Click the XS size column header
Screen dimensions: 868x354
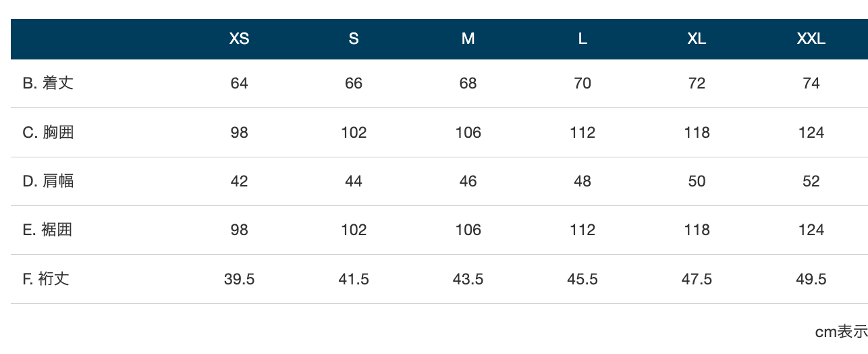click(239, 39)
